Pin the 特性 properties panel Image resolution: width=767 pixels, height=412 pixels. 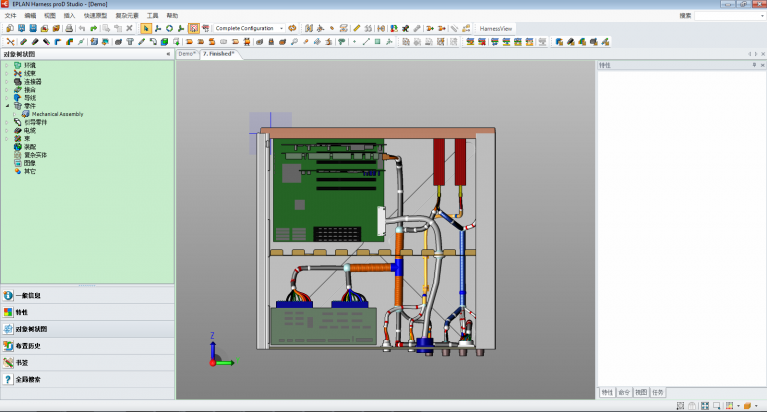753,64
